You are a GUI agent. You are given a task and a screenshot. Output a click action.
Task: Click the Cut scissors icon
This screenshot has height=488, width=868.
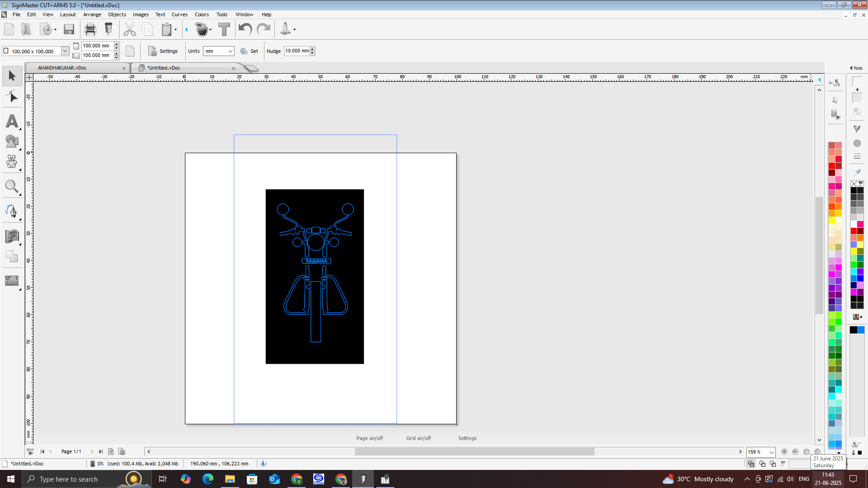click(130, 29)
